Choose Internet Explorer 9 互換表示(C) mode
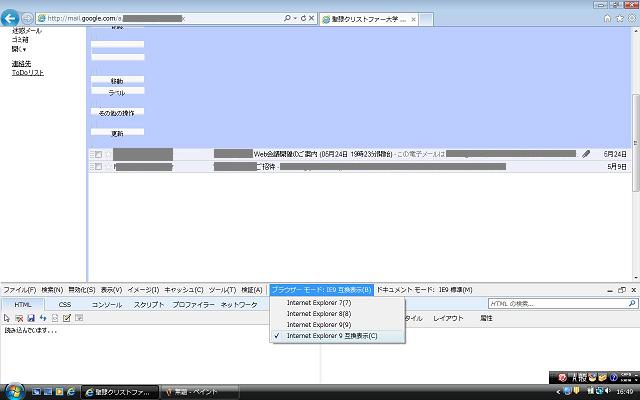This screenshot has width=640, height=400. [x=332, y=336]
